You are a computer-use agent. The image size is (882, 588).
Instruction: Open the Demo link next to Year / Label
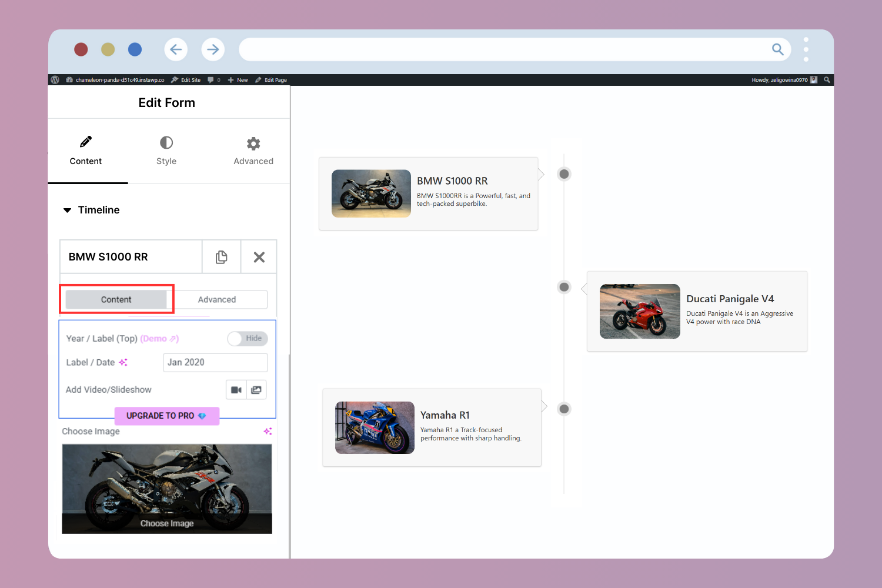click(159, 339)
